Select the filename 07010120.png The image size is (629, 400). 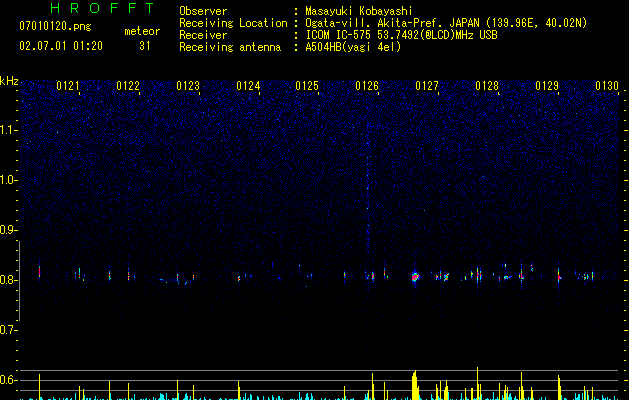pos(55,27)
